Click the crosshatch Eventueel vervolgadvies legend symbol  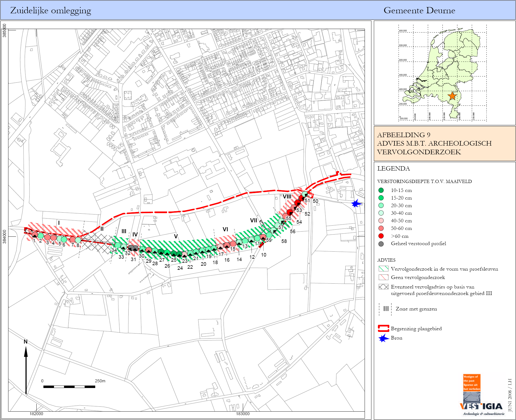[384, 287]
